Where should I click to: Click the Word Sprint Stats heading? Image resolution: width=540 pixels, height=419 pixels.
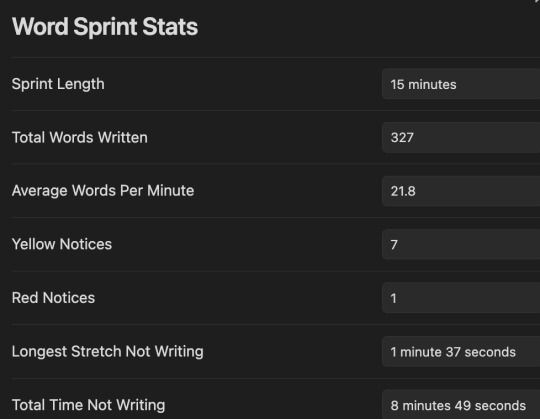(x=105, y=27)
